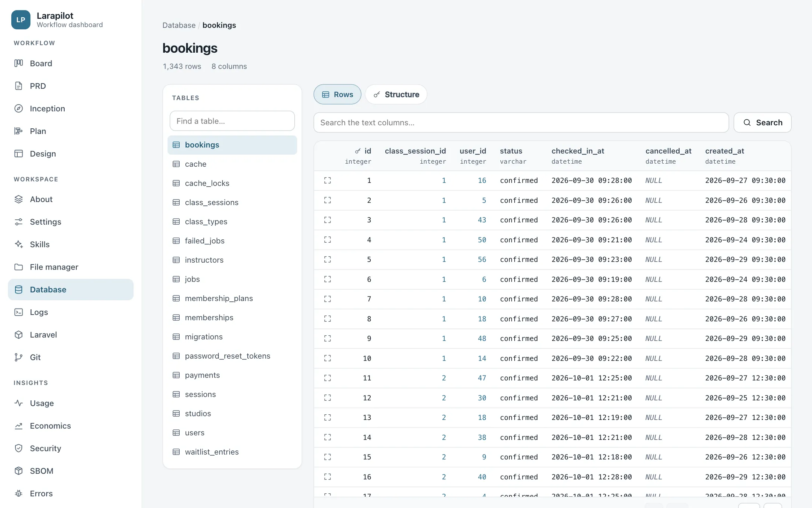Focus the Search the text columns box
The image size is (812, 508).
(x=521, y=123)
